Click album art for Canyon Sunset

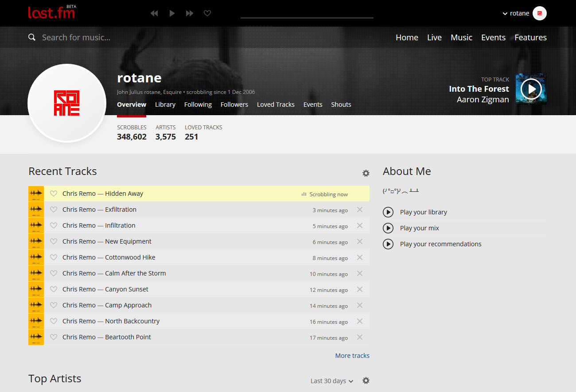(36, 289)
